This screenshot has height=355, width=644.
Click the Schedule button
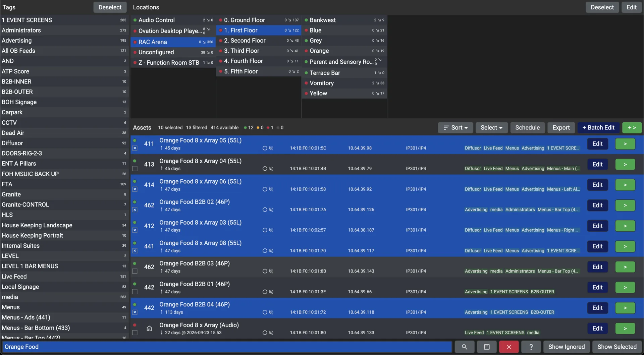[527, 128]
